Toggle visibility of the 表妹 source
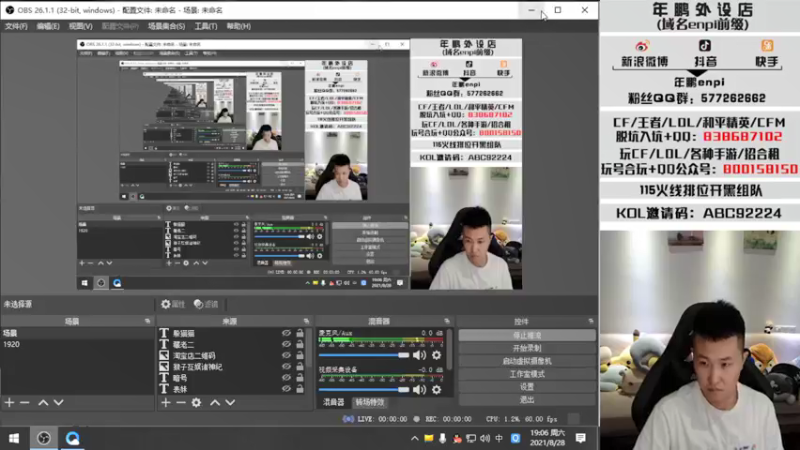 point(286,389)
